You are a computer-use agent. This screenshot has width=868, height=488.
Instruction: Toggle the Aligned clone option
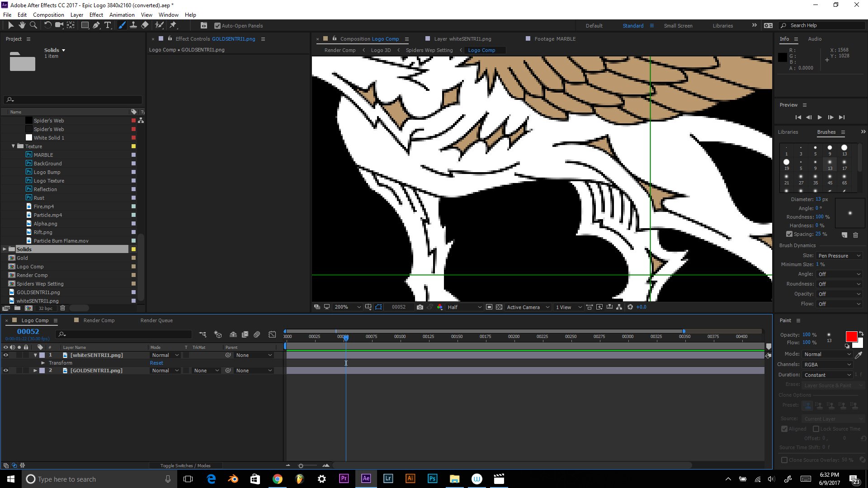tap(784, 429)
